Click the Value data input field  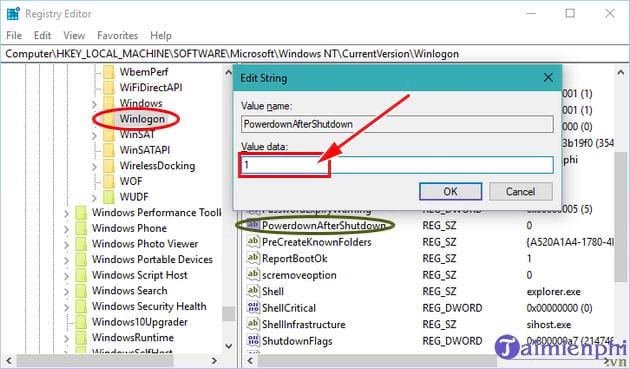click(x=397, y=165)
